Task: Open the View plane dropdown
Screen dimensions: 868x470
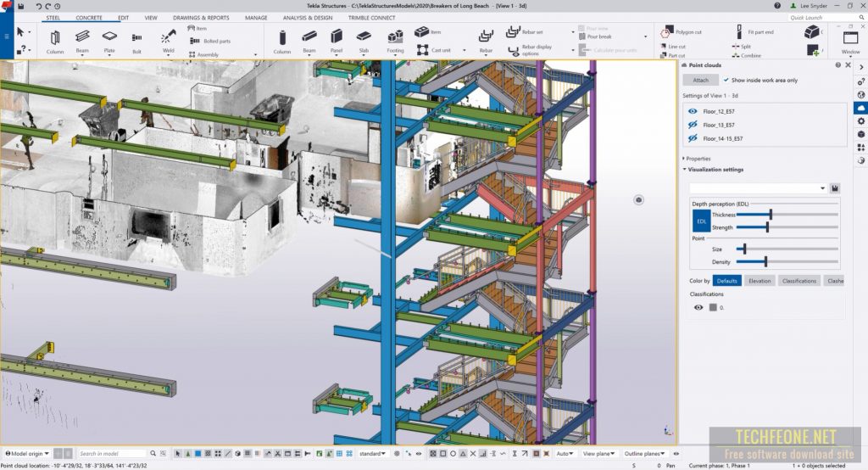Action: (599, 453)
